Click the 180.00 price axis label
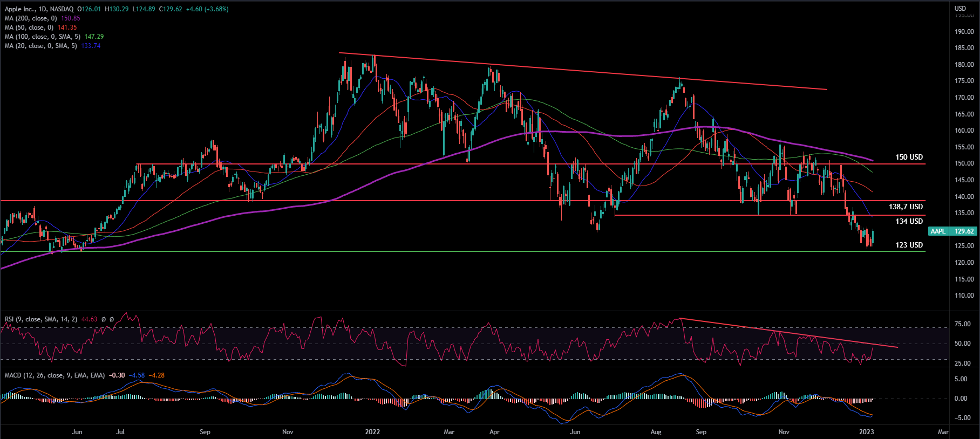 (x=964, y=65)
